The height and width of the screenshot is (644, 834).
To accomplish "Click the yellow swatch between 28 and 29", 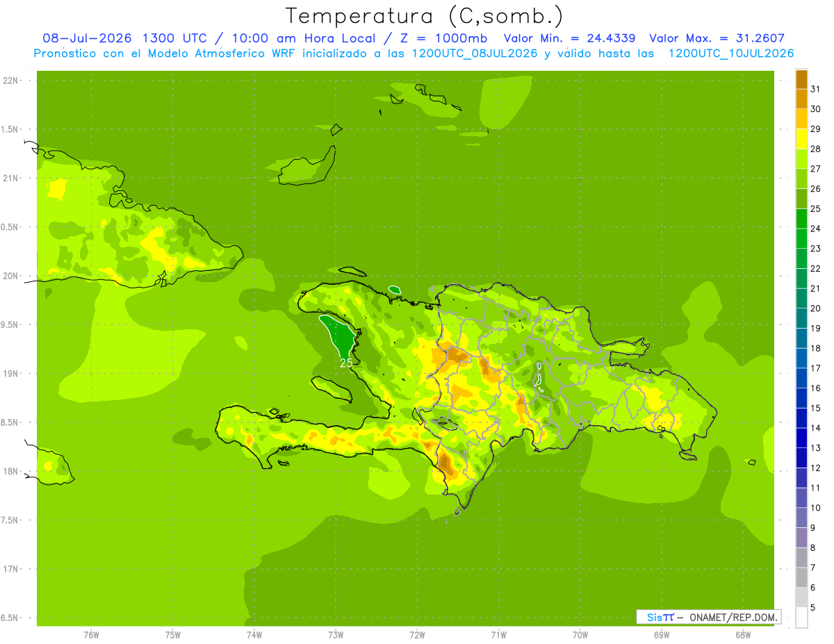I will 802,139.
